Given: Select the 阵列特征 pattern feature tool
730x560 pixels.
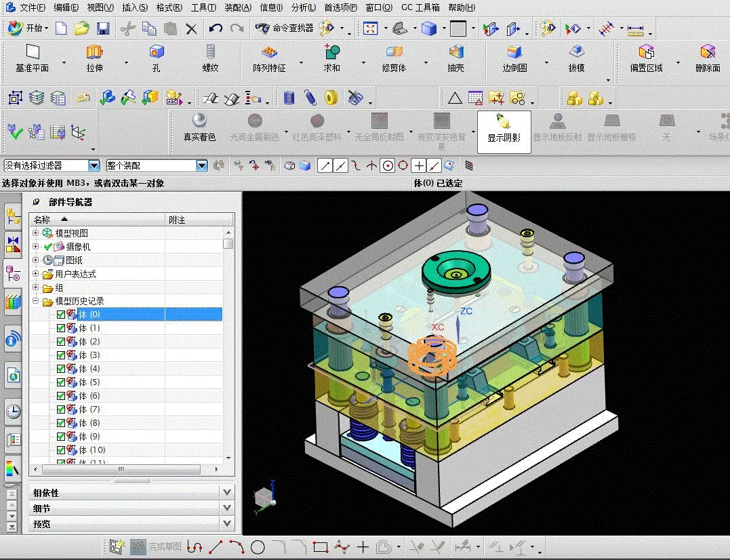Looking at the screenshot, I should (269, 59).
